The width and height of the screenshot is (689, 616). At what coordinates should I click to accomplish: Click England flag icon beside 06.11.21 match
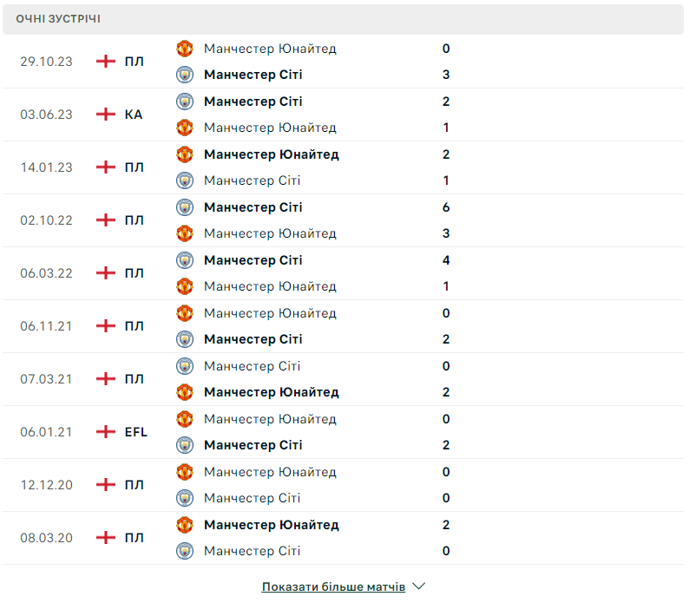[106, 326]
